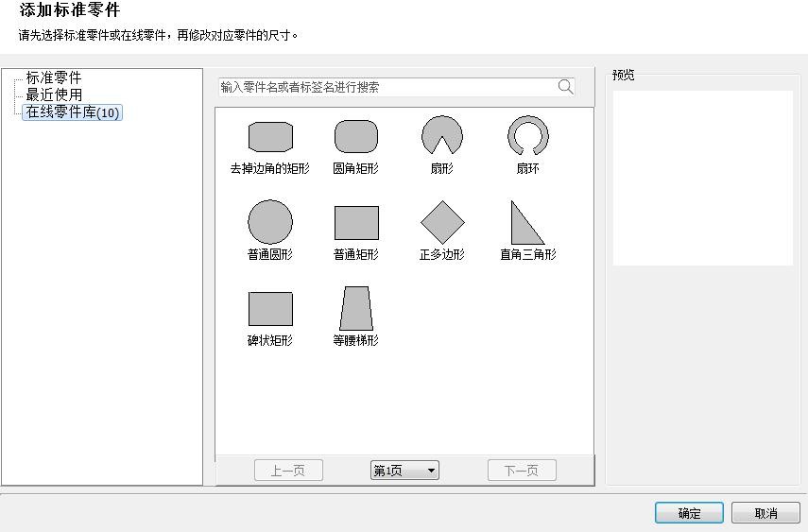Image resolution: width=808 pixels, height=532 pixels.
Task: Go to next page with 下一页
Action: (x=522, y=471)
